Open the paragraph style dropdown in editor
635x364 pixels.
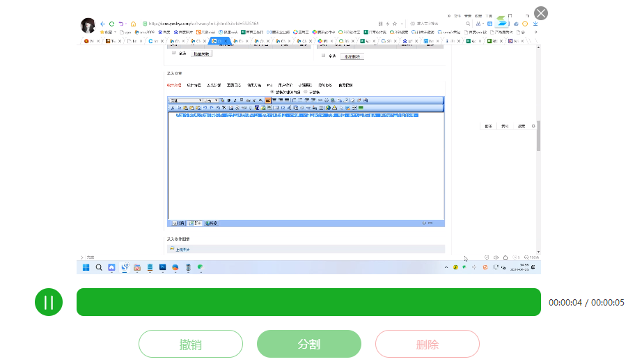pyautogui.click(x=186, y=100)
